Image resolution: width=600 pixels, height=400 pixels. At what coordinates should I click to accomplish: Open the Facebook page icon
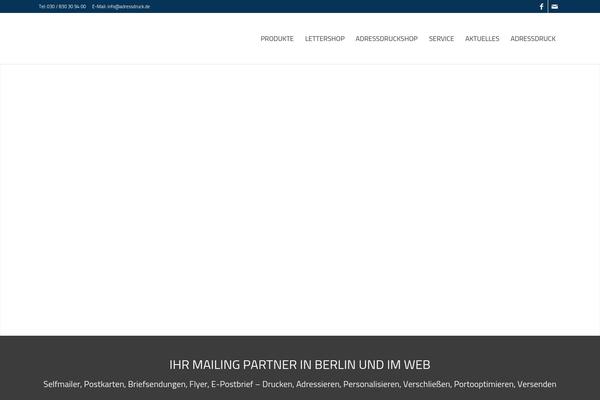pyautogui.click(x=541, y=6)
